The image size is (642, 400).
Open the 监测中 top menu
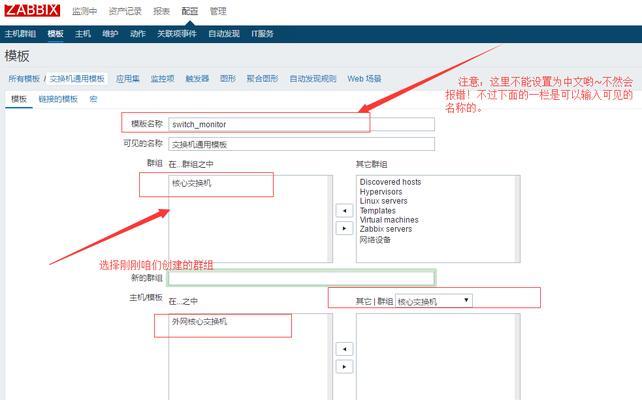[x=84, y=11]
